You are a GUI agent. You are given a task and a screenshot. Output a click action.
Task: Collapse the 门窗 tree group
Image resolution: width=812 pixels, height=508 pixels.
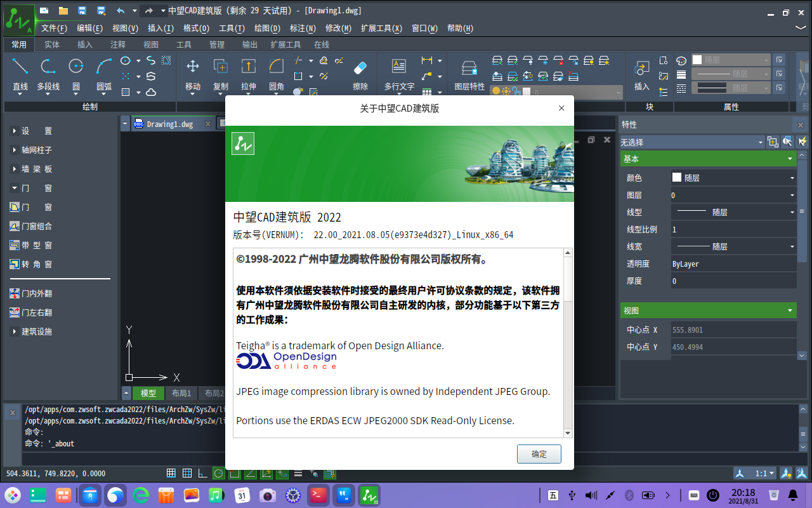tap(15, 188)
